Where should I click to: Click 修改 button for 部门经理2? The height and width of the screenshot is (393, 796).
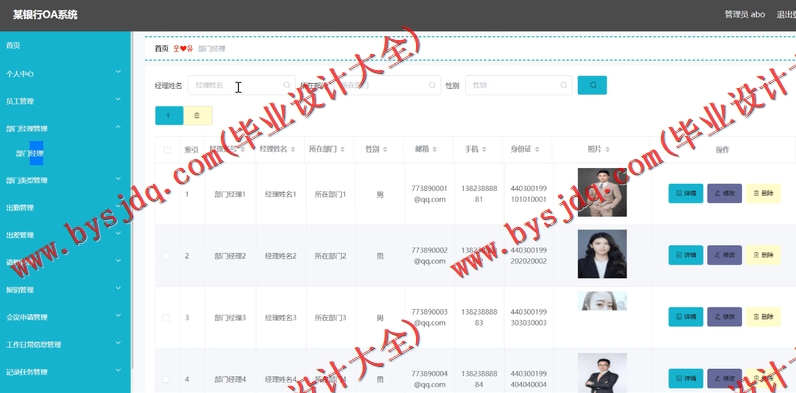click(x=724, y=255)
